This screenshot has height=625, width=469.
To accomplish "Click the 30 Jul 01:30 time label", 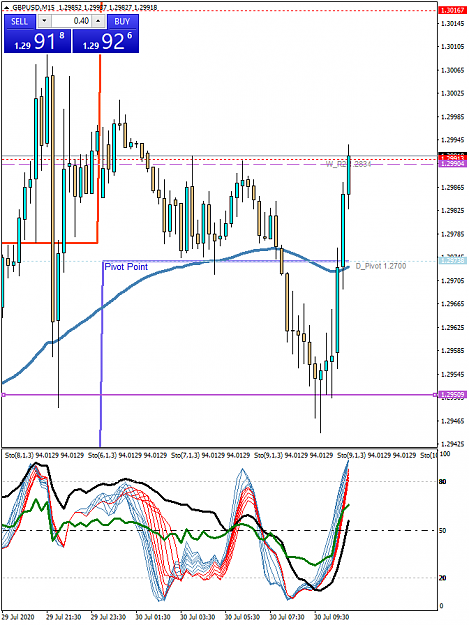I will (x=153, y=617).
